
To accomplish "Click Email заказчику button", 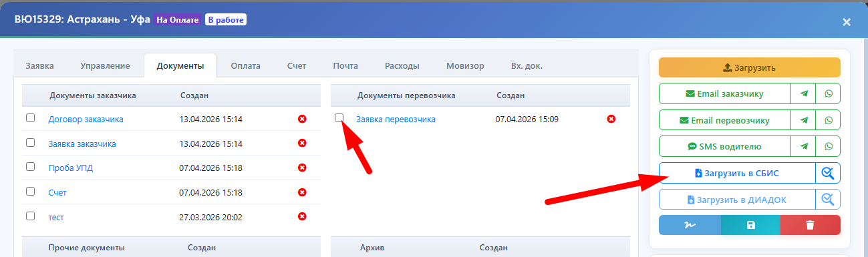I will click(x=725, y=93).
